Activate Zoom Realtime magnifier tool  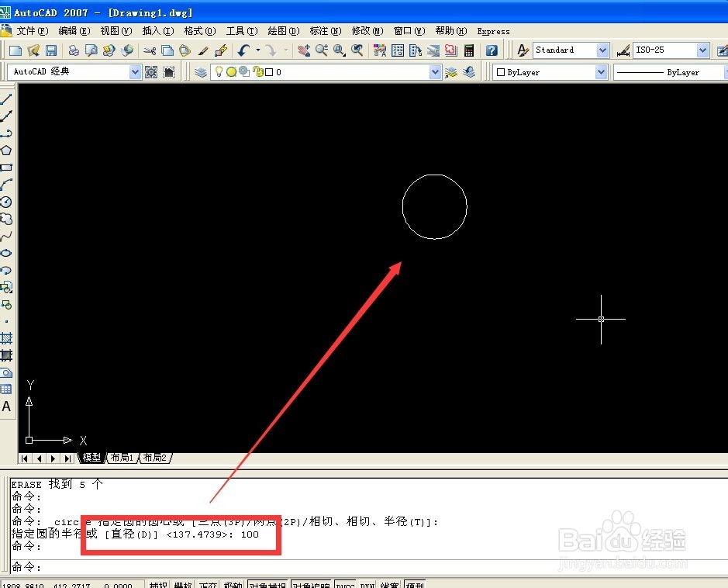[x=321, y=50]
